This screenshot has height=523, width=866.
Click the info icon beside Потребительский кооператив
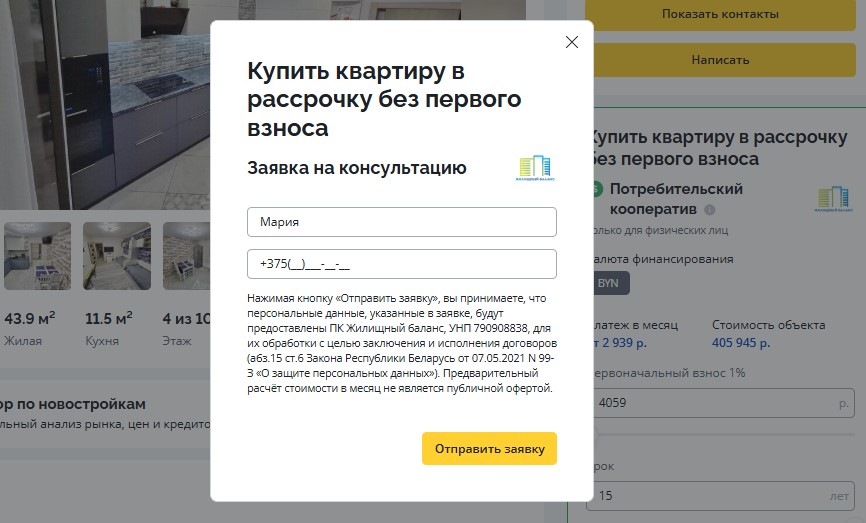click(710, 210)
